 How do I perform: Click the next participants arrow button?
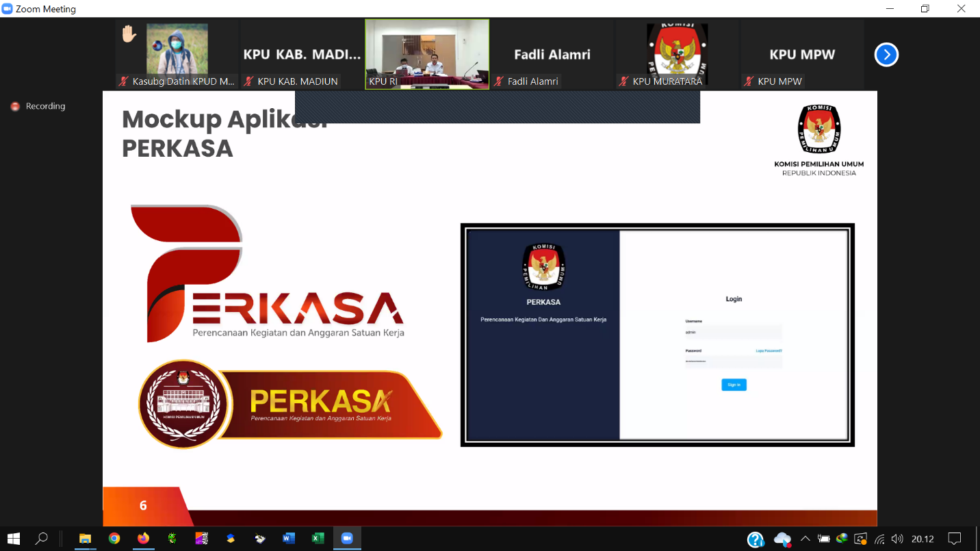[886, 55]
